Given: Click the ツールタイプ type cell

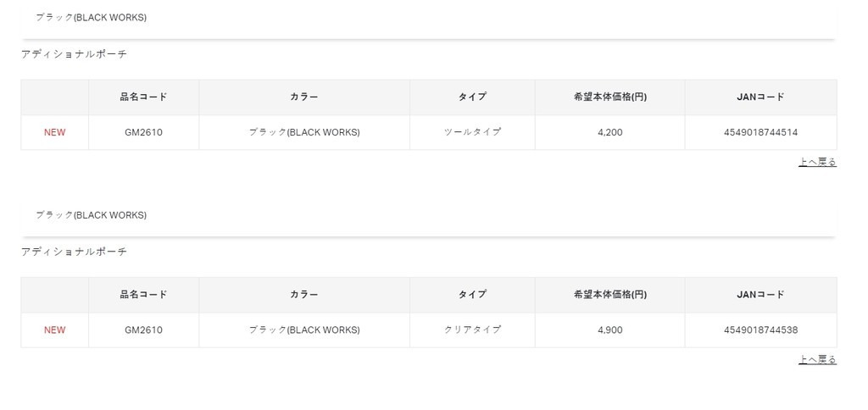Looking at the screenshot, I should pyautogui.click(x=472, y=132).
